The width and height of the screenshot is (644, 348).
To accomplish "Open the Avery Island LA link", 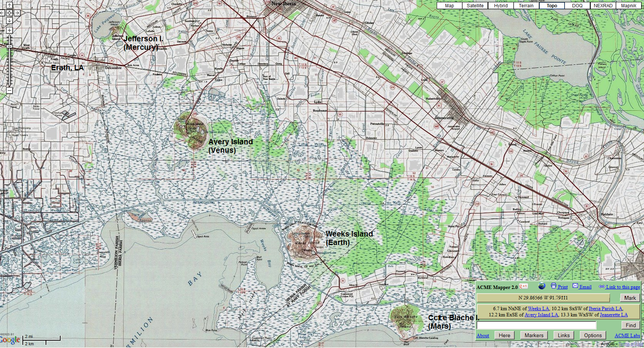I will click(541, 315).
